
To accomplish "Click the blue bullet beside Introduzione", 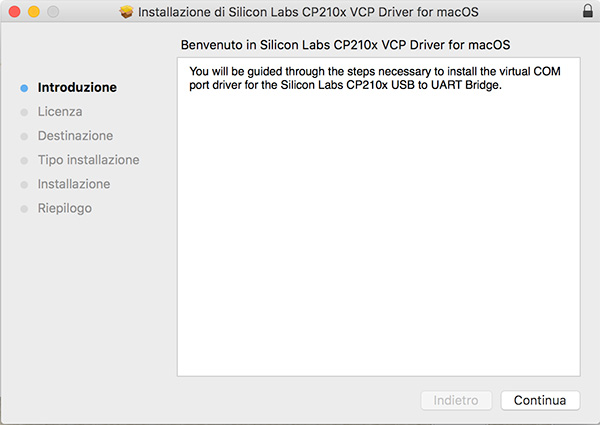I will (x=24, y=88).
